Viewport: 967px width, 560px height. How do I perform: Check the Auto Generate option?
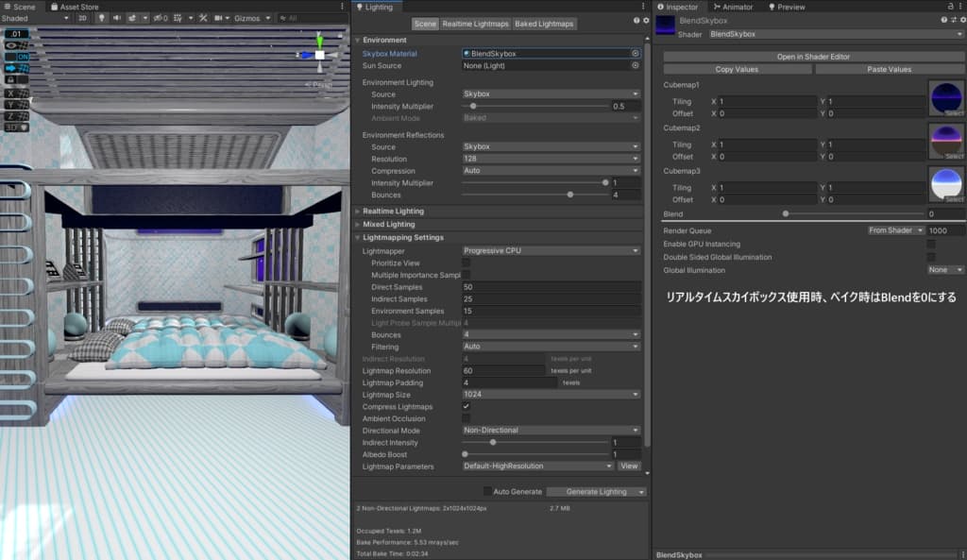[x=487, y=491]
